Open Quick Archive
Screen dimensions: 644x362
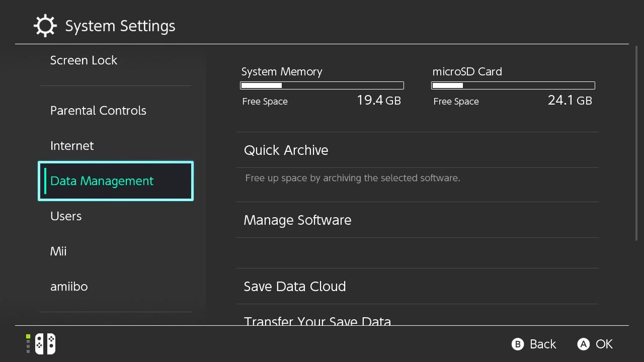[286, 150]
